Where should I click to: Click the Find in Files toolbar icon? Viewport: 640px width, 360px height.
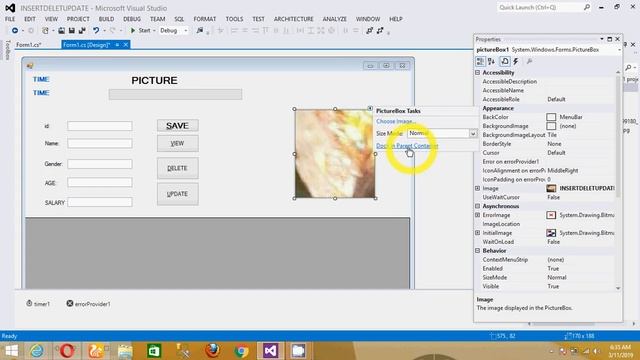(x=200, y=30)
